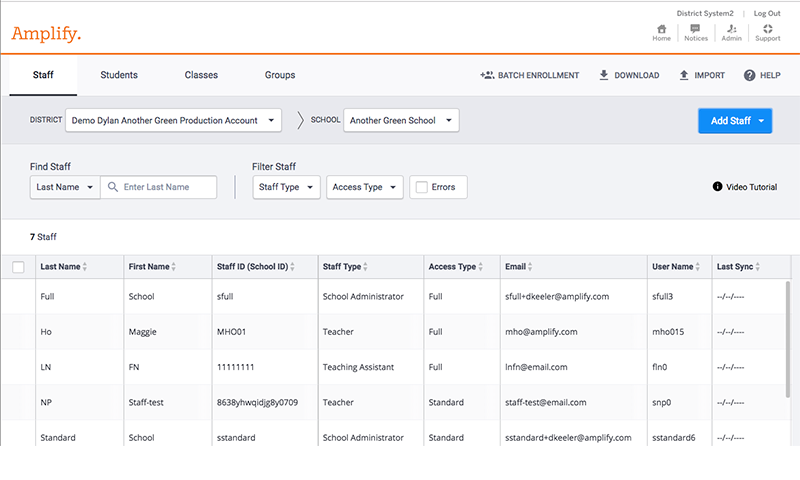
Task: Click the last name cell Ho
Action: pyautogui.click(x=46, y=332)
